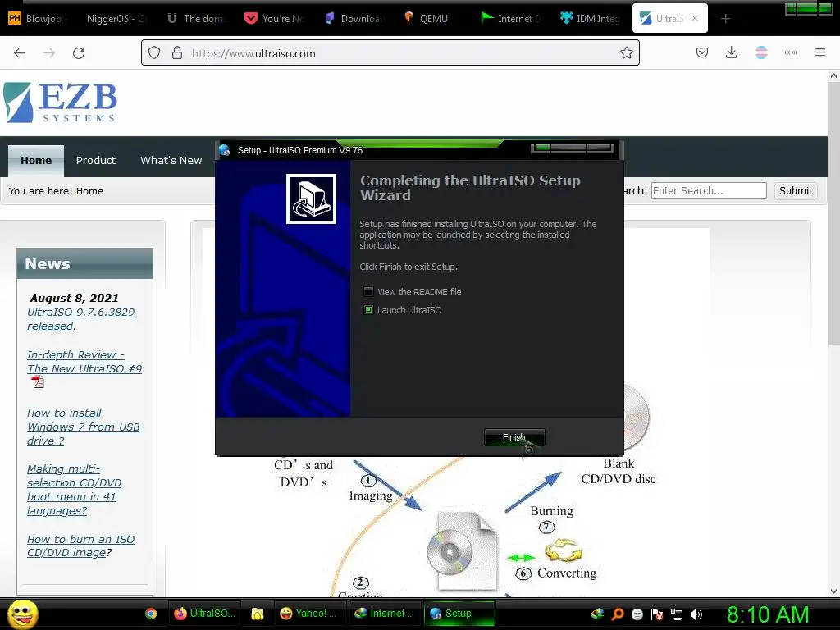
Task: Click the page vertical scrollbar thumb
Action: pyautogui.click(x=833, y=214)
